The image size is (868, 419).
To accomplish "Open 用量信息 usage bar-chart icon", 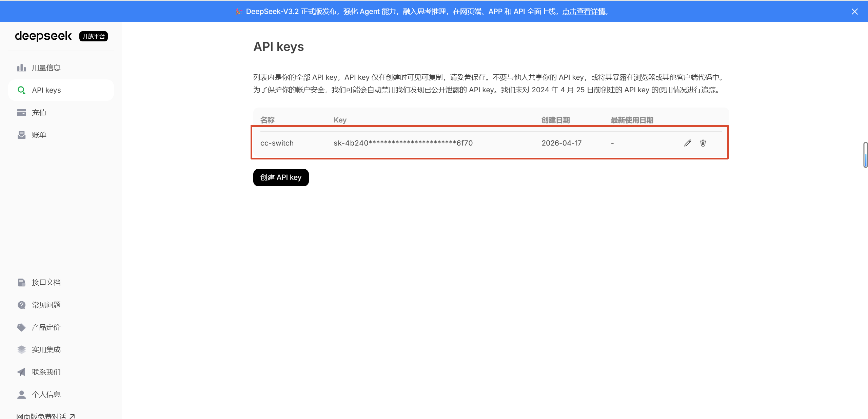I will [21, 68].
